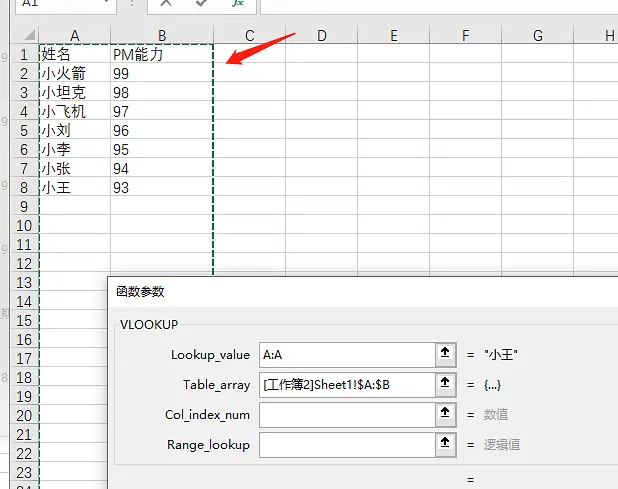Click cell containing 小李

(x=75, y=149)
